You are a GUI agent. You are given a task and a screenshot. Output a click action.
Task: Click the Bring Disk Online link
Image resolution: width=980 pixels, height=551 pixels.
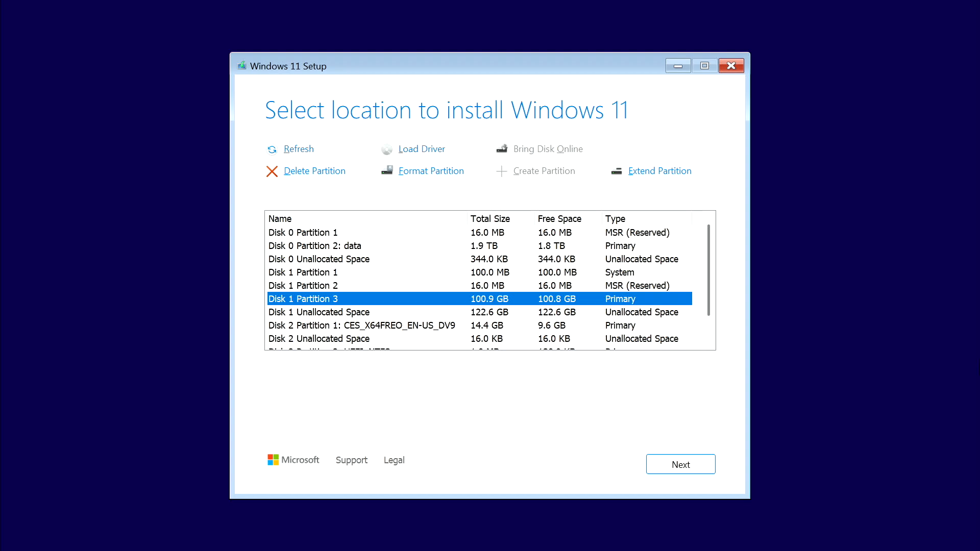(x=548, y=149)
